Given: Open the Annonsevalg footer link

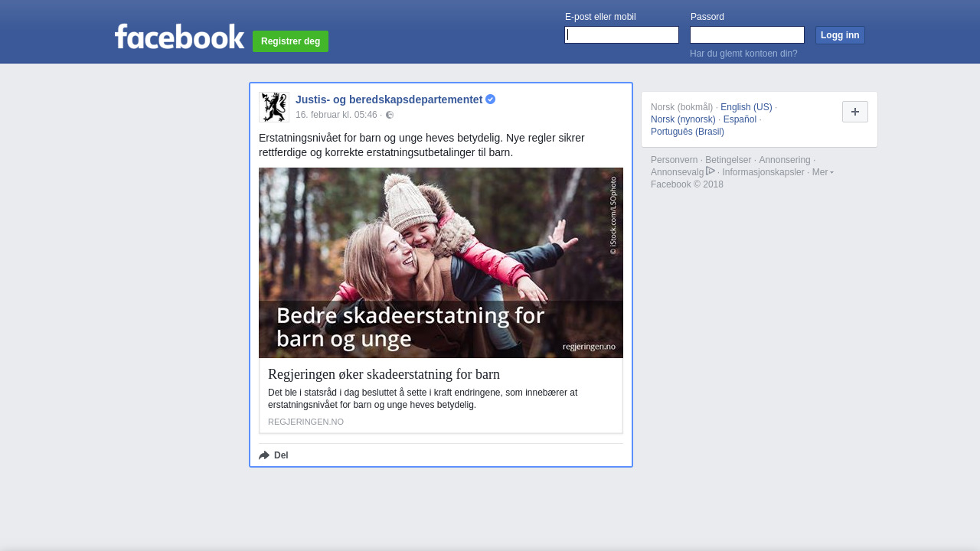Looking at the screenshot, I should click(677, 172).
